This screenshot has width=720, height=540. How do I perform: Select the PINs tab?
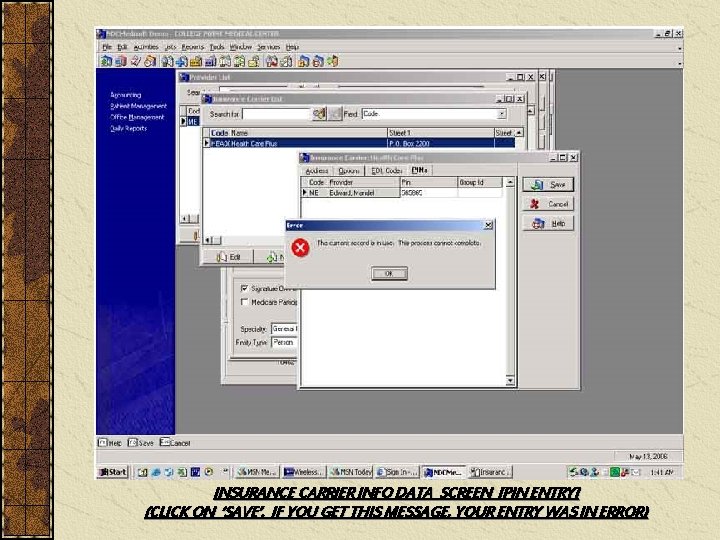[419, 170]
